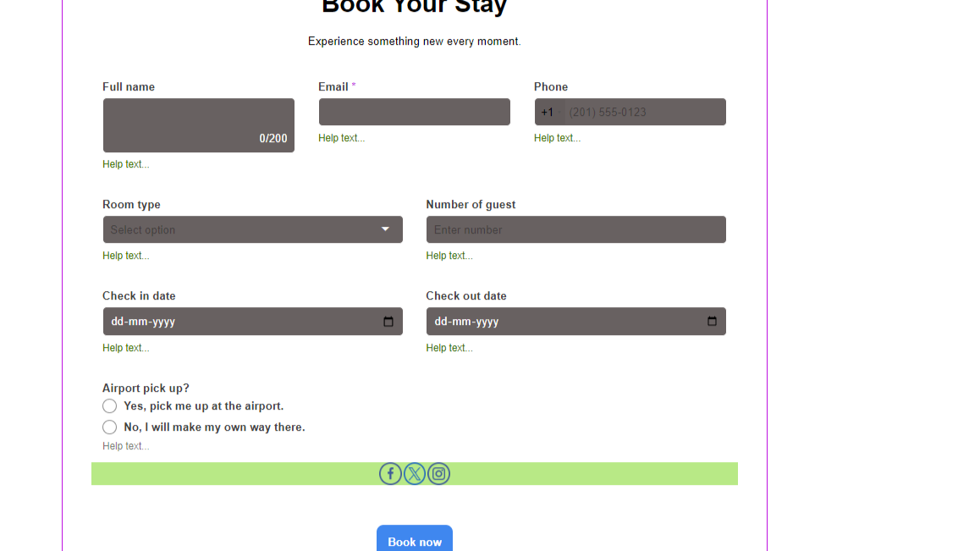The height and width of the screenshot is (551, 980).
Task: Select No, I will make my own way
Action: (109, 427)
